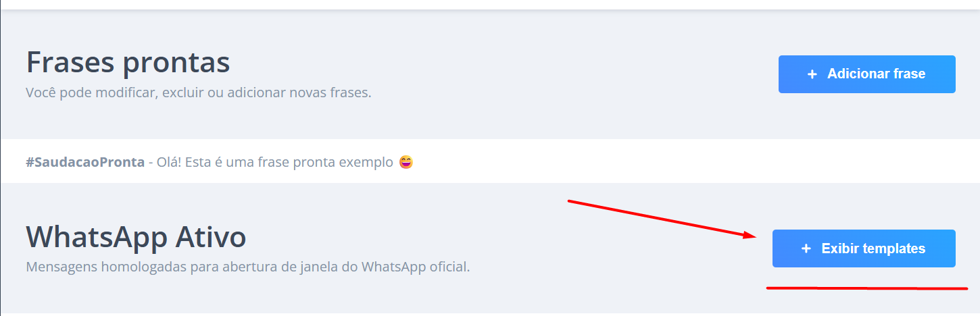Screen dimensions: 980x316
Task: Show WhatsApp templates via Exibir templates
Action: 864,248
